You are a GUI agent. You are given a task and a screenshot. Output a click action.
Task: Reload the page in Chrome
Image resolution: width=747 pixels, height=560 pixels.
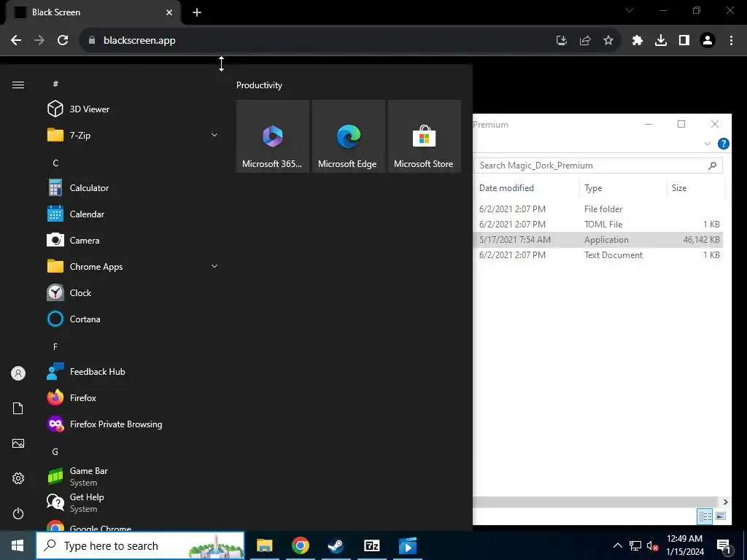[63, 40]
